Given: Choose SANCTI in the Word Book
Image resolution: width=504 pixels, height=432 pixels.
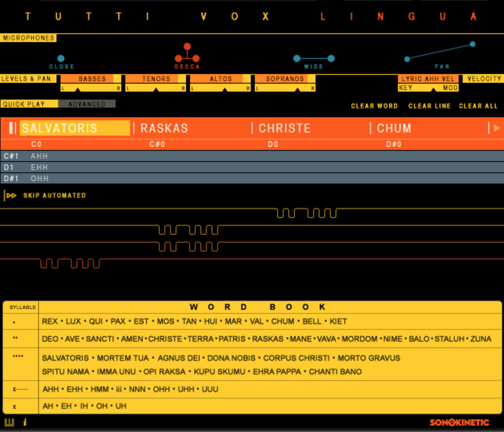Looking at the screenshot, I should pyautogui.click(x=100, y=339).
